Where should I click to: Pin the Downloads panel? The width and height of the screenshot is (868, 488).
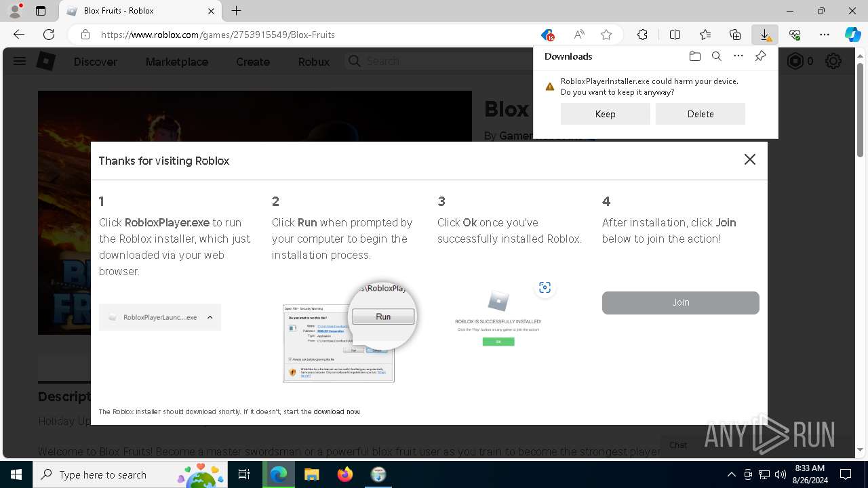pos(761,56)
